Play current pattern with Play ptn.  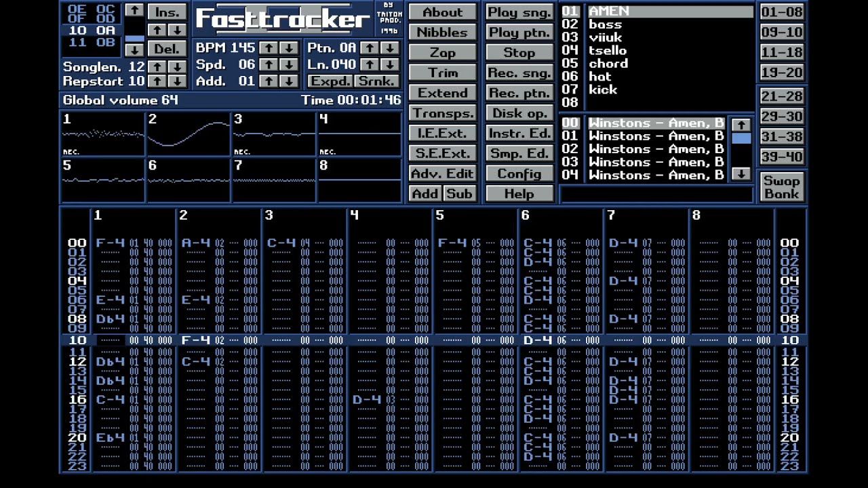[x=519, y=33]
